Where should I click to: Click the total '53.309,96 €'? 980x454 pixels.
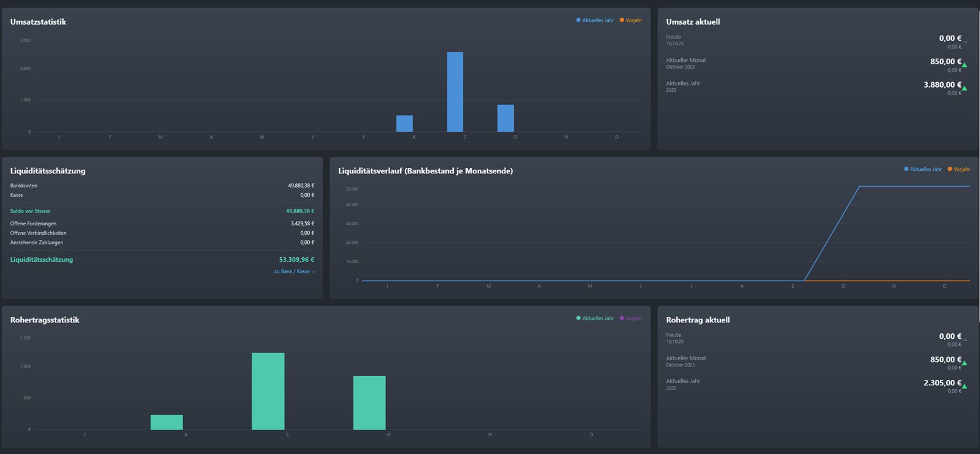coord(296,260)
